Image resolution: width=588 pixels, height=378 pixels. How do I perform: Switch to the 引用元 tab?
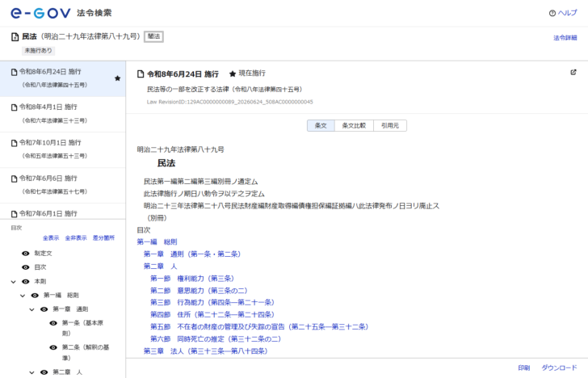tap(390, 126)
